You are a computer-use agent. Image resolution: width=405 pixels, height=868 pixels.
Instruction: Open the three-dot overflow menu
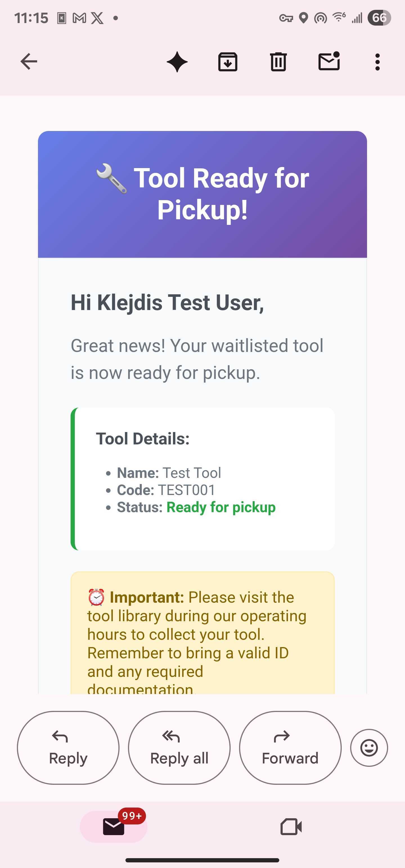(377, 62)
